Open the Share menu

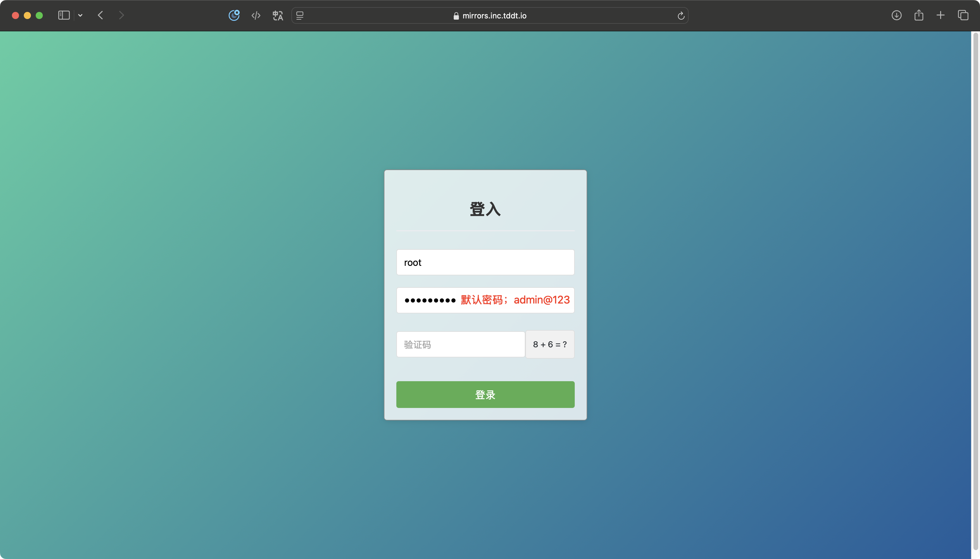(918, 15)
